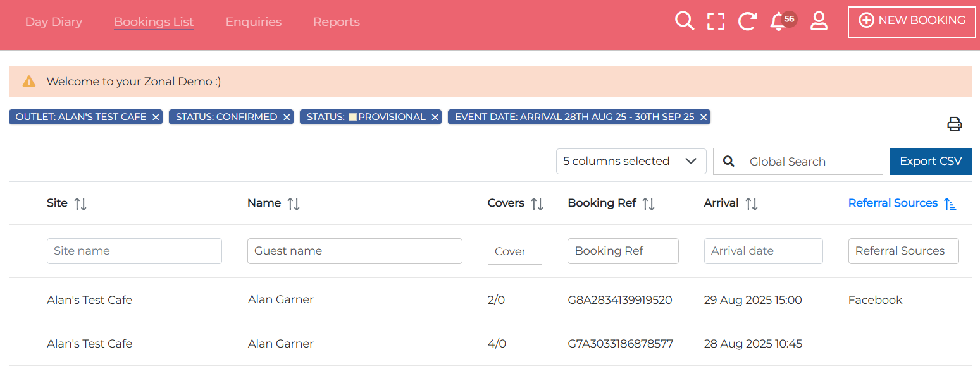Click the refresh icon in header
This screenshot has height=369, width=980.
pyautogui.click(x=747, y=21)
